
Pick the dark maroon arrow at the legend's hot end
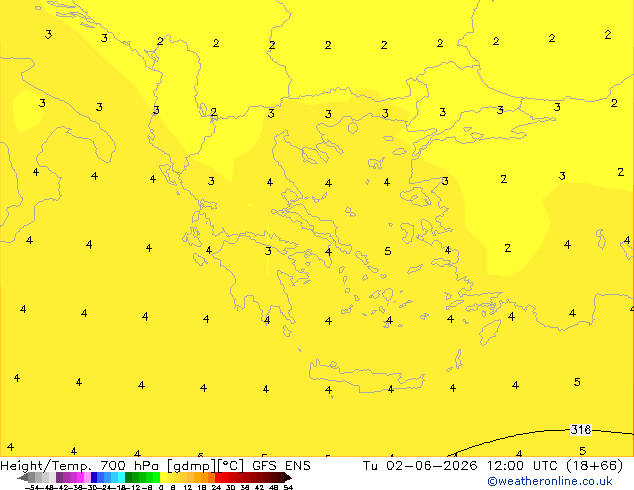[x=288, y=478]
